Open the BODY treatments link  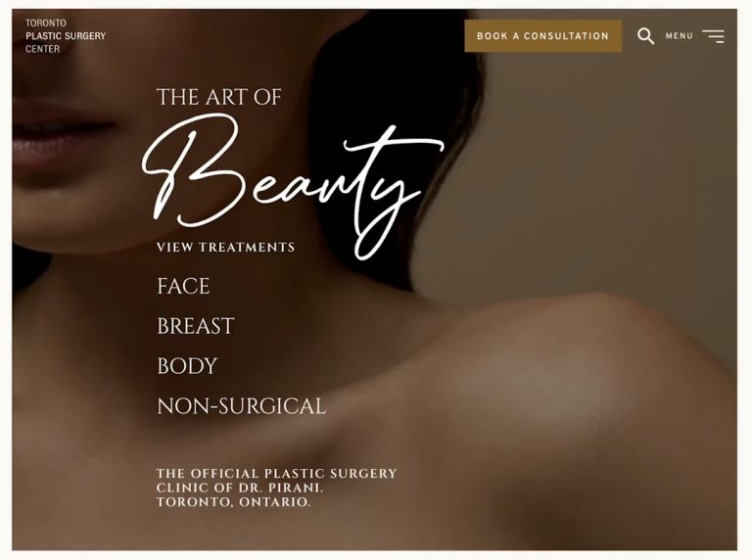point(187,366)
